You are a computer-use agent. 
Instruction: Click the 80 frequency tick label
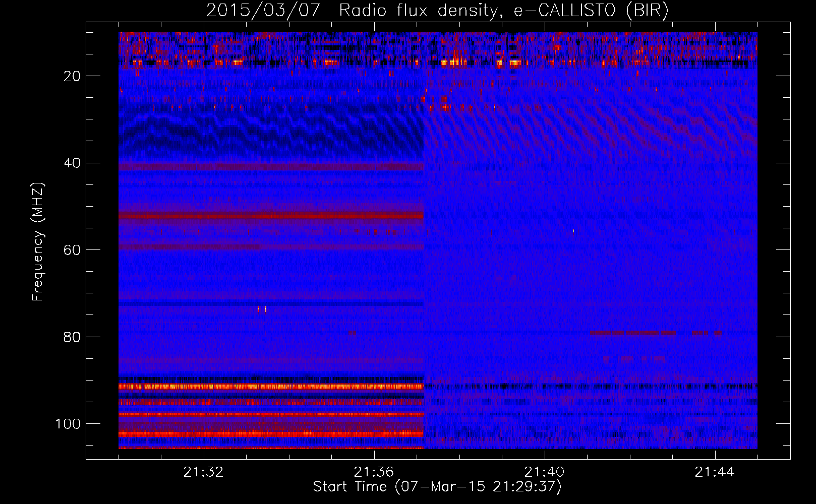[73, 337]
